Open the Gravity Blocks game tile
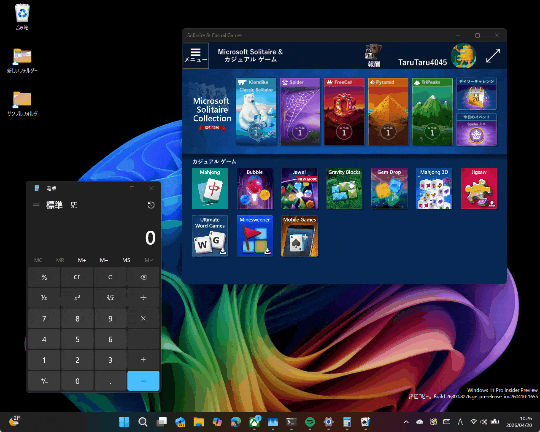Screen dimensions: 540x432 pyautogui.click(x=344, y=188)
